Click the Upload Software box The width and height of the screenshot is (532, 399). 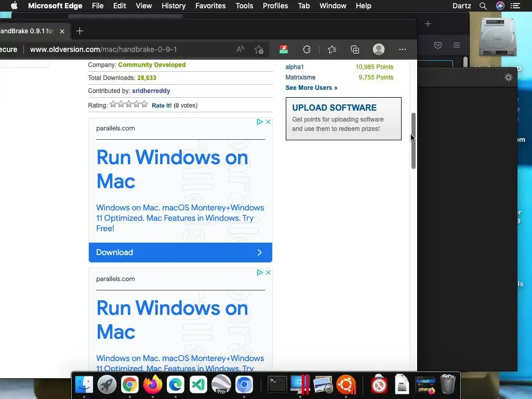(x=343, y=119)
